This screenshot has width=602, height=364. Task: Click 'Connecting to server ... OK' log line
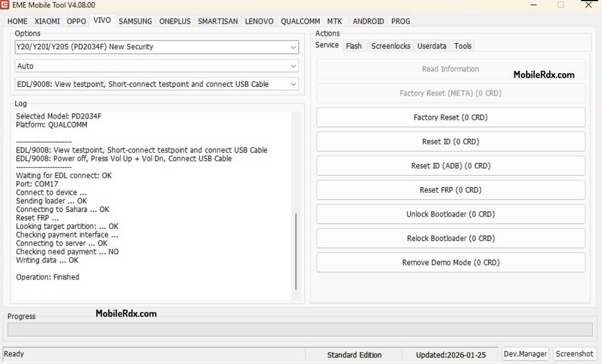pyautogui.click(x=62, y=243)
